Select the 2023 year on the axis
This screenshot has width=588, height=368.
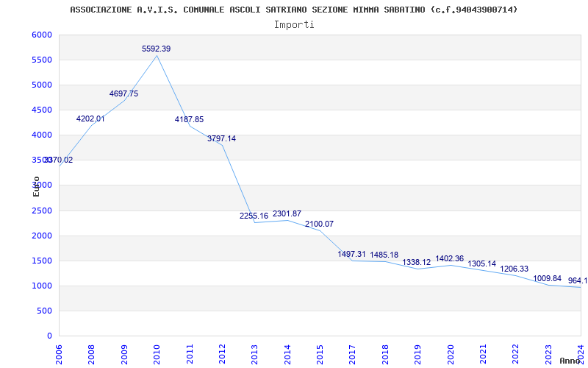(x=548, y=354)
